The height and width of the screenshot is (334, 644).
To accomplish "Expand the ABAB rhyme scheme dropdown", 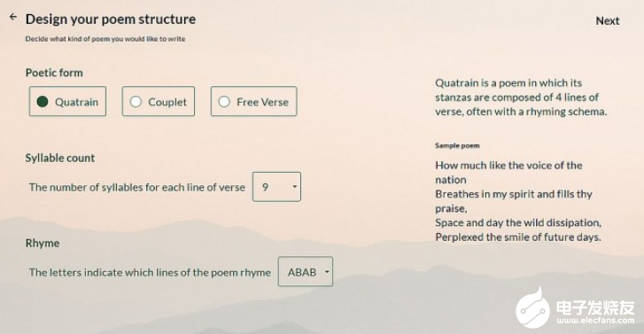I will click(305, 272).
